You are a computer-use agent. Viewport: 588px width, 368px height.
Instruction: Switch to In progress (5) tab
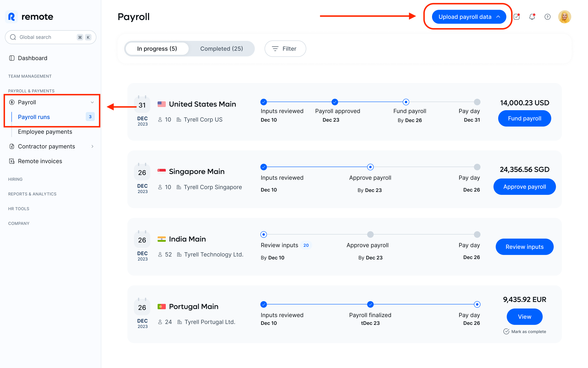157,49
